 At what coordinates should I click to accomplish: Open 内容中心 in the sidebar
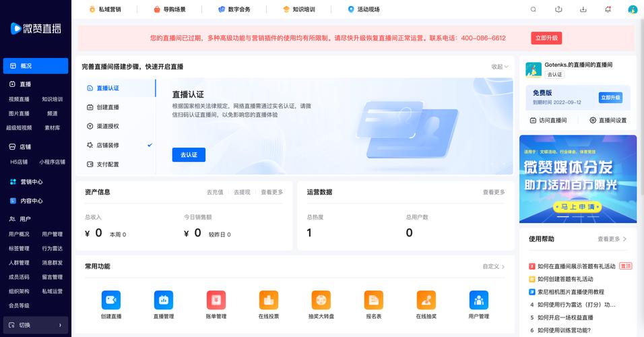click(26, 201)
